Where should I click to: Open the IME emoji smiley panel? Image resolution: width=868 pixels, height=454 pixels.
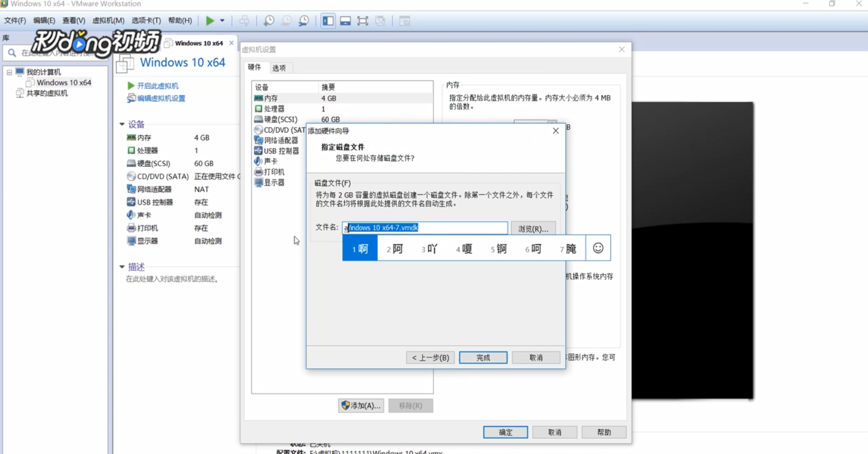(x=598, y=248)
